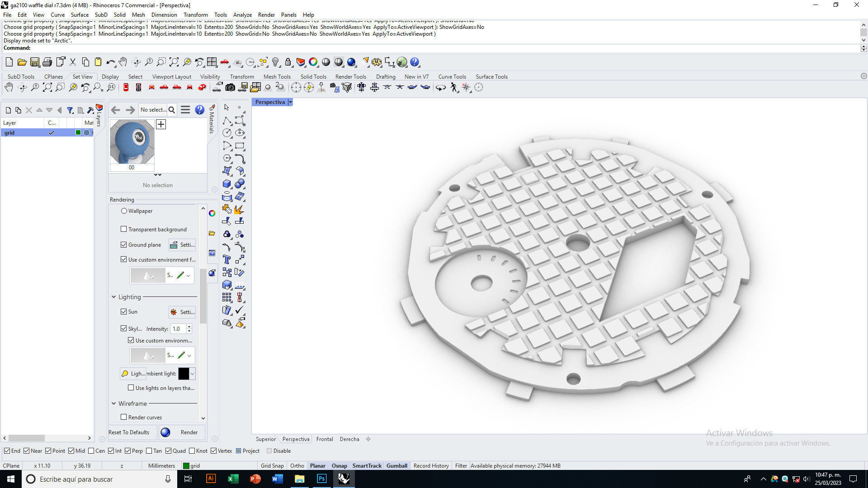Select the Wallpaper radio button
The width and height of the screenshot is (868, 488).
click(124, 211)
